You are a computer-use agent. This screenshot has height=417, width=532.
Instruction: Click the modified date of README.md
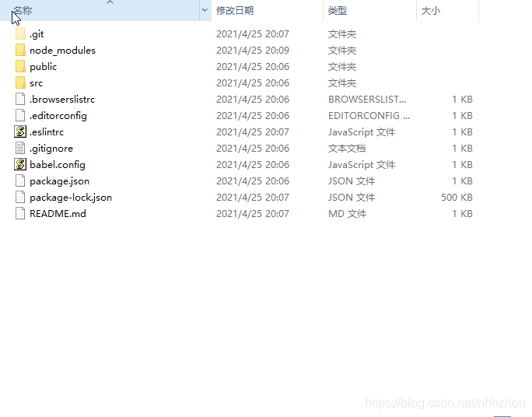[x=253, y=214]
